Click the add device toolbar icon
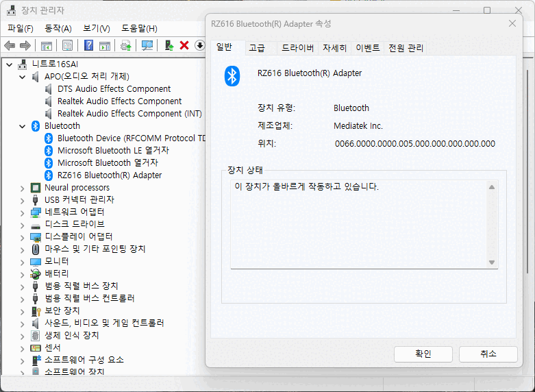This screenshot has width=535, height=392. click(x=169, y=45)
